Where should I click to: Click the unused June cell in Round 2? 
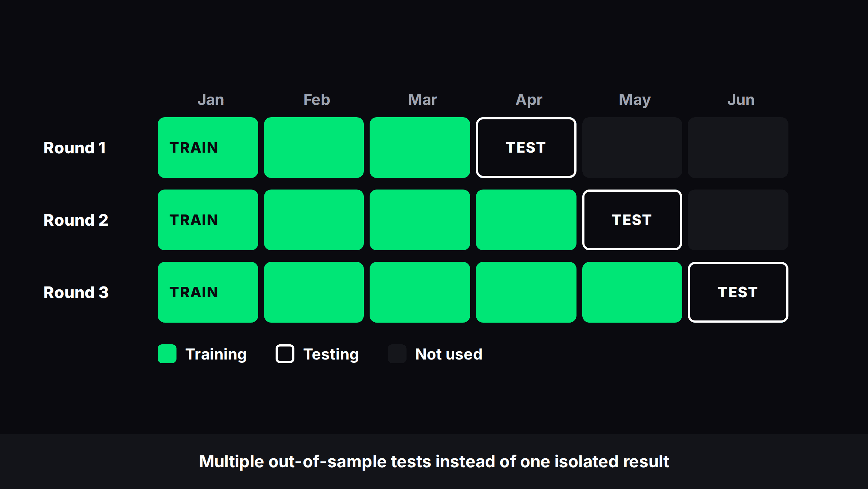click(x=738, y=220)
